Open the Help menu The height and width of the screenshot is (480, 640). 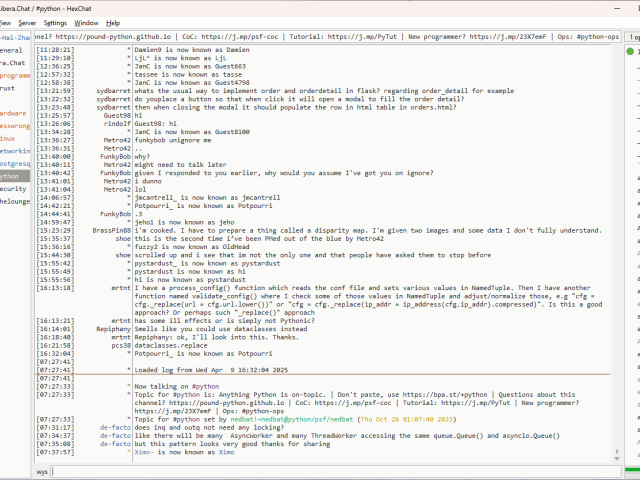click(x=113, y=22)
